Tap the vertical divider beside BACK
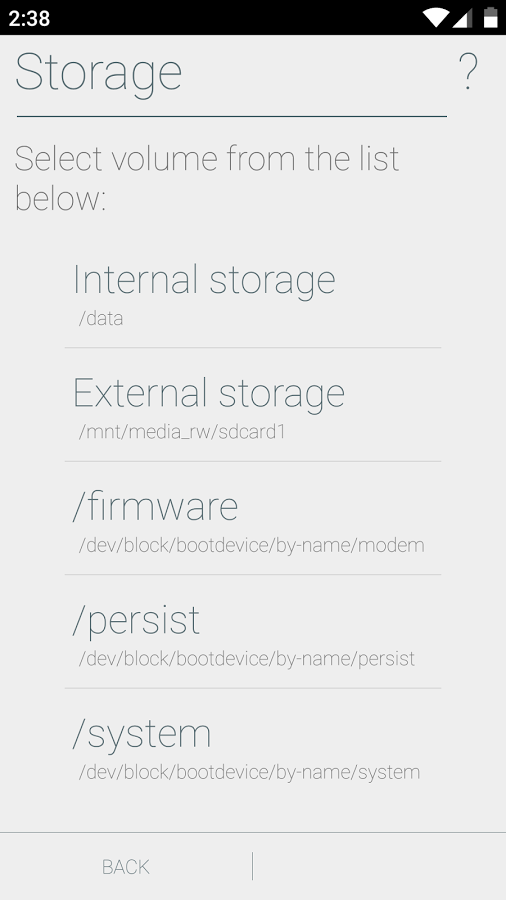The image size is (506, 900). (252, 866)
